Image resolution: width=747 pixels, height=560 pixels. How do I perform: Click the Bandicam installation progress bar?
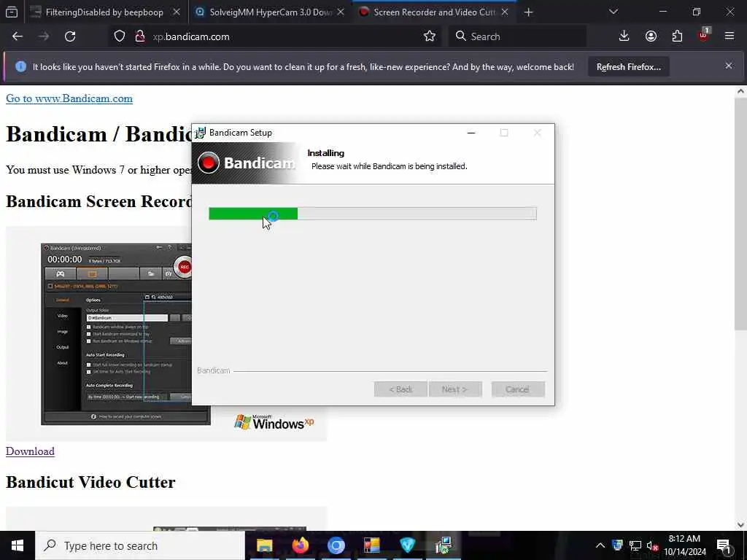point(373,214)
